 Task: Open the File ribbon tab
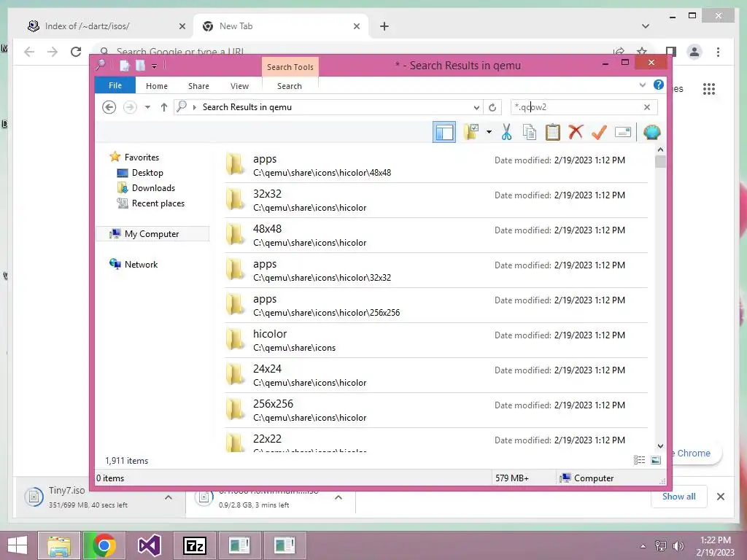click(115, 86)
